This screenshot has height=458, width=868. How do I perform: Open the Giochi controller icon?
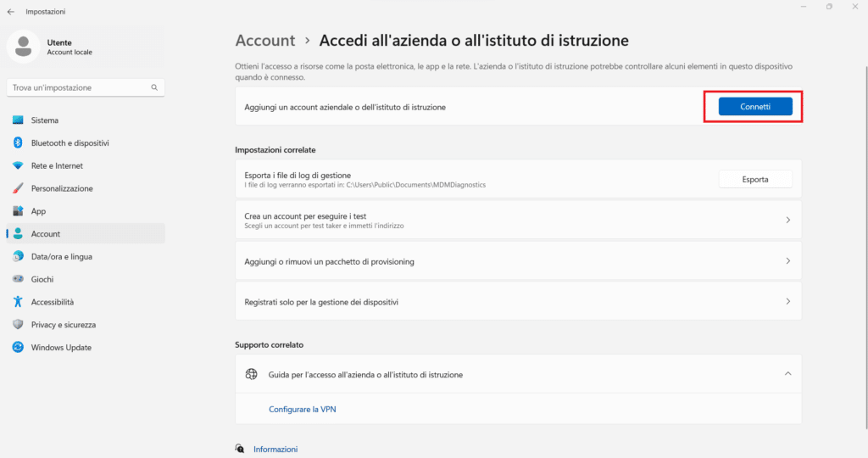pyautogui.click(x=18, y=279)
